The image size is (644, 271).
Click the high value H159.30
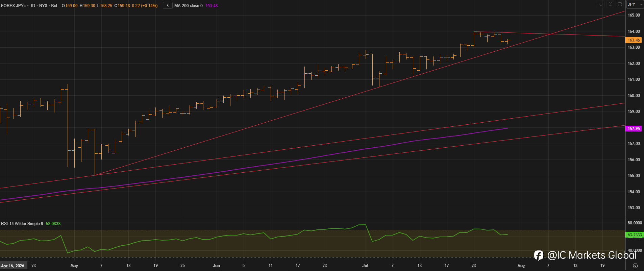tap(87, 6)
